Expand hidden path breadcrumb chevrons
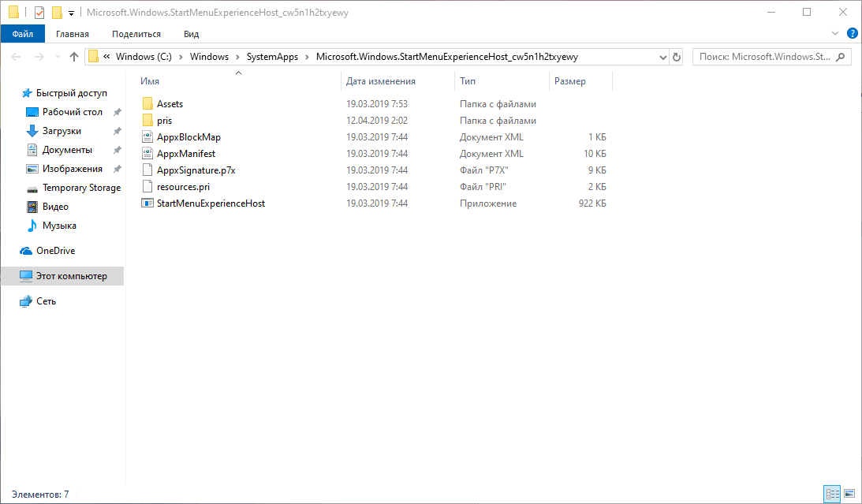The image size is (862, 504). point(106,57)
